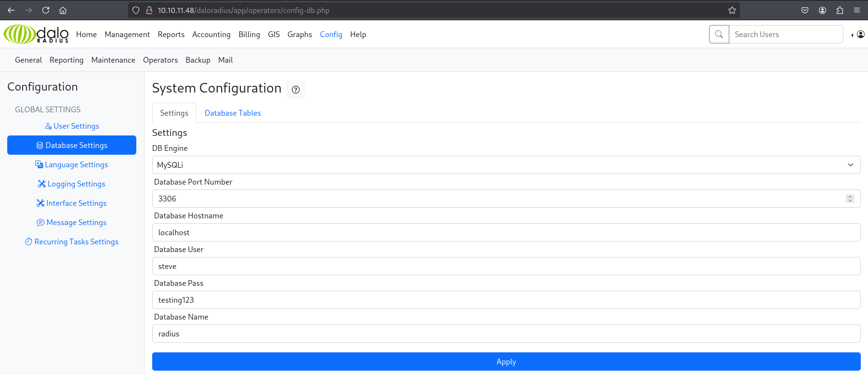Open browser extensions icon
Image resolution: width=868 pixels, height=375 pixels.
(840, 10)
